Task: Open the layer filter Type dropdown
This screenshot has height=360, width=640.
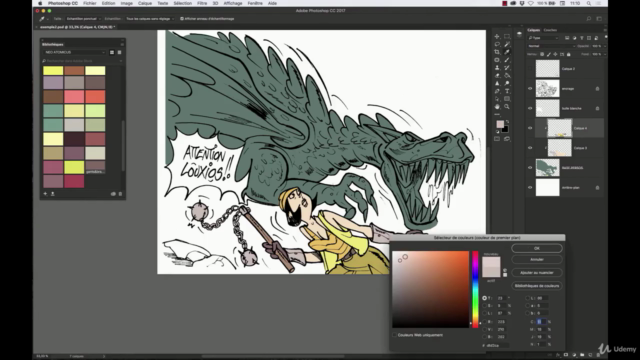Action: (544, 38)
